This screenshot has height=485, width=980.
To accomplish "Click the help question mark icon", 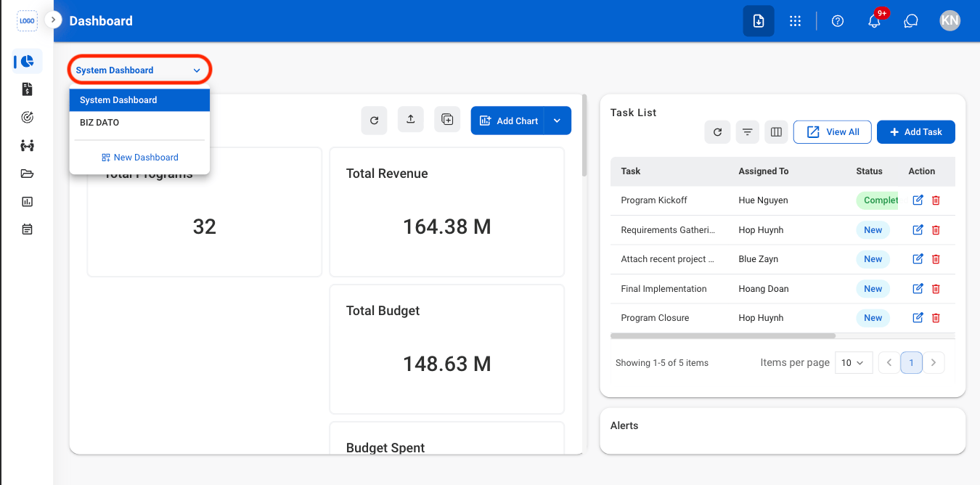I will (x=838, y=21).
